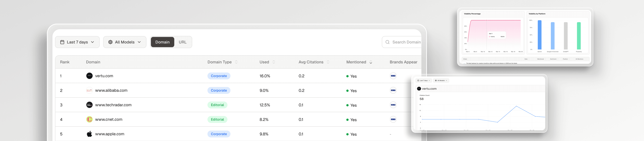
Task: Click the Gemini bar in Visibility by Platform
Action: [x=540, y=35]
